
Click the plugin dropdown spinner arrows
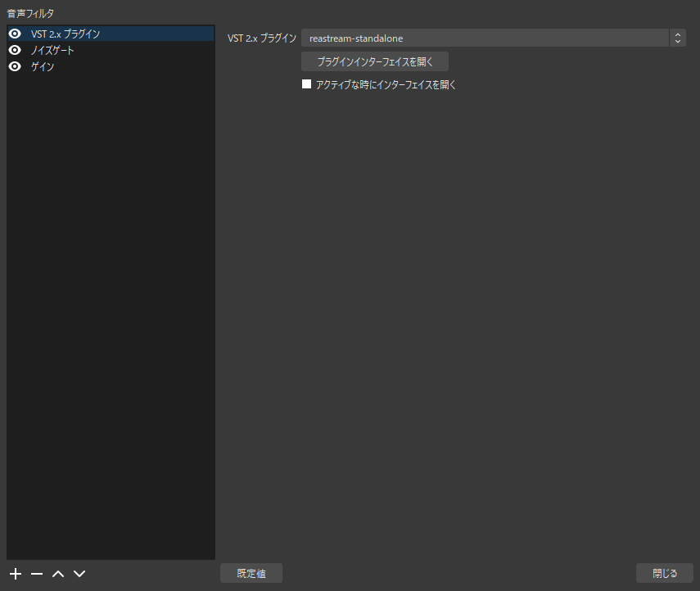(x=678, y=38)
